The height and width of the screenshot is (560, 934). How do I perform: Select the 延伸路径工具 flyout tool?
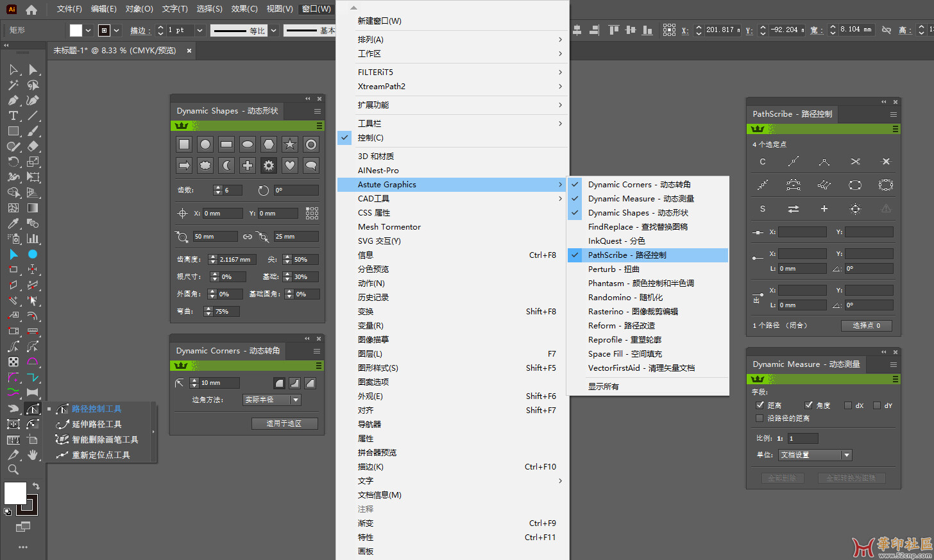point(96,424)
